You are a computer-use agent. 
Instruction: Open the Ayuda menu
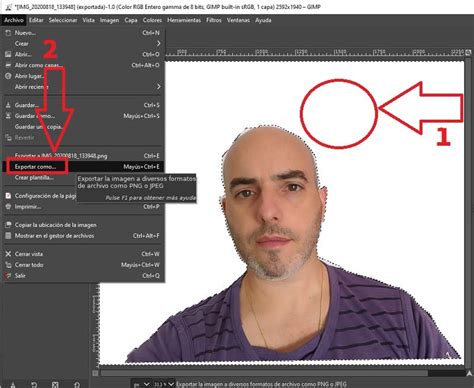point(263,20)
